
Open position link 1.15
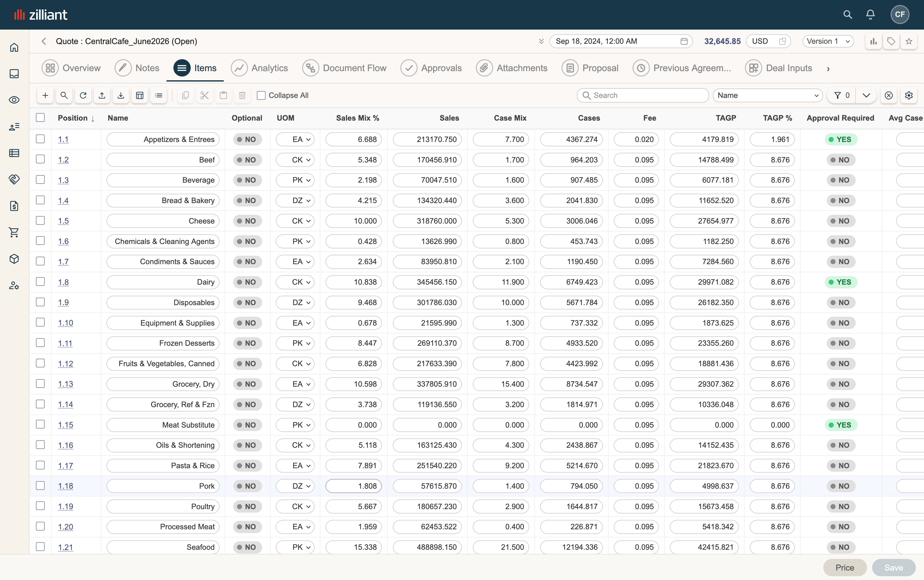[65, 425]
